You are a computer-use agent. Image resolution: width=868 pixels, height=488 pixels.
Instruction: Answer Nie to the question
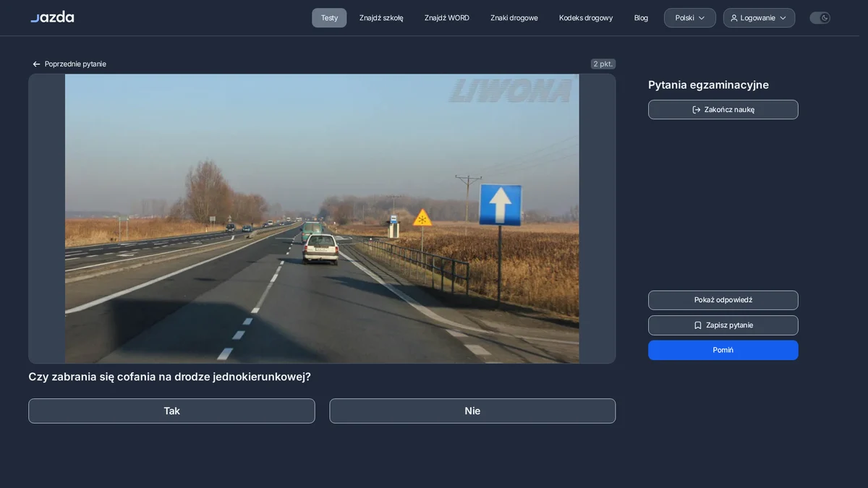(472, 411)
